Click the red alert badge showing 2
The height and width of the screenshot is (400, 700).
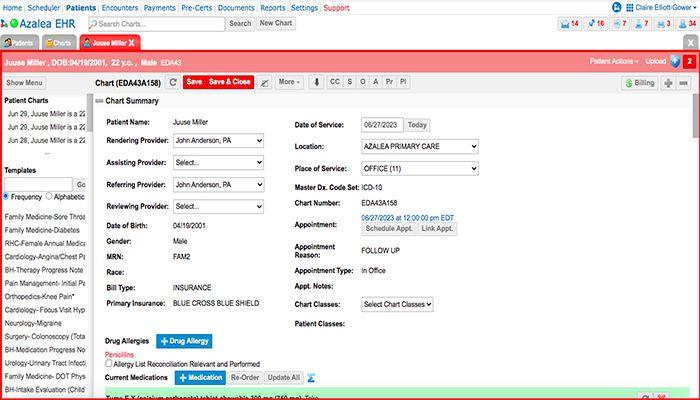click(689, 62)
